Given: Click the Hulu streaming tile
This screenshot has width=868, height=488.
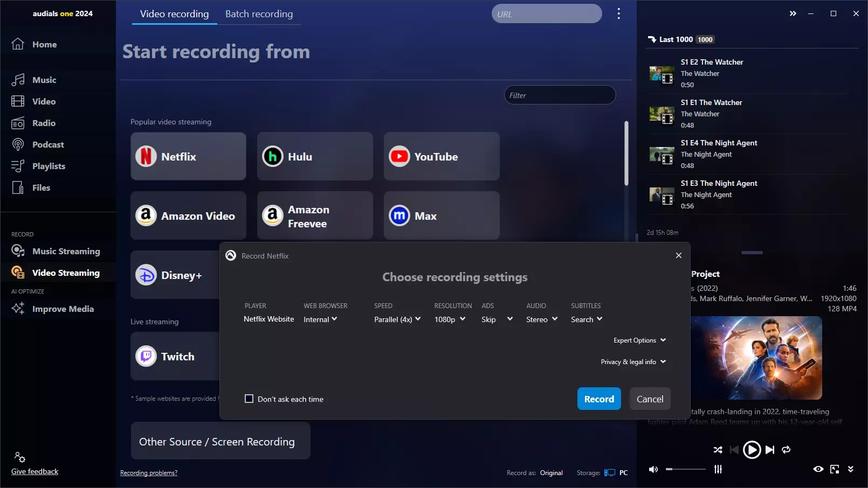Looking at the screenshot, I should [315, 156].
